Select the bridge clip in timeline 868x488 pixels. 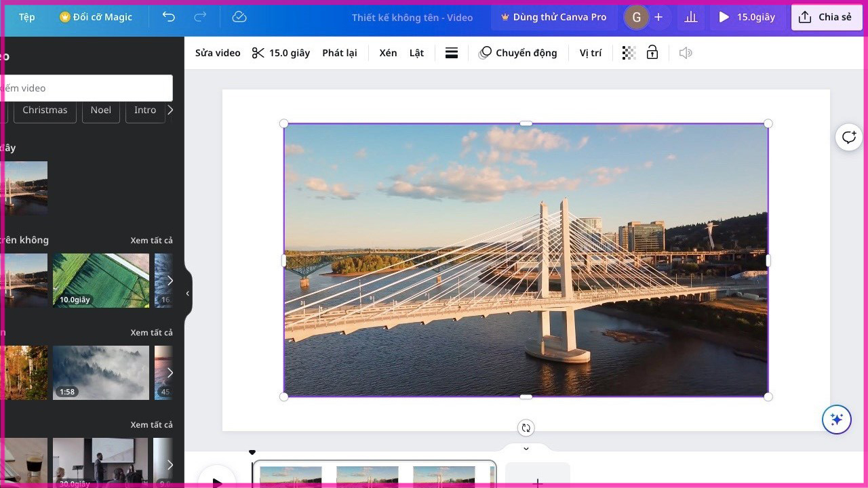(374, 474)
